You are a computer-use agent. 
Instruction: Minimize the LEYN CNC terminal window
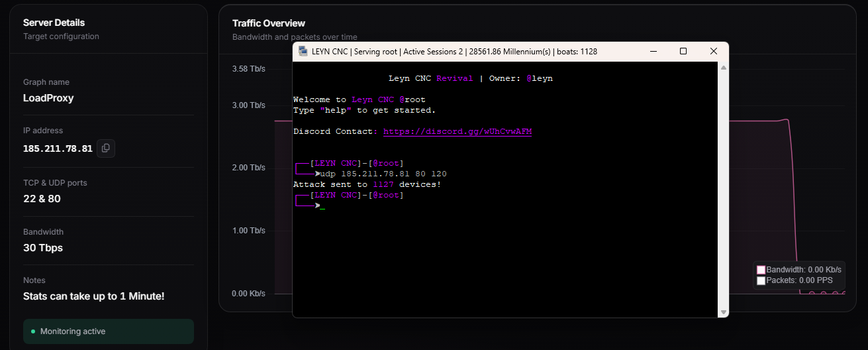click(653, 51)
